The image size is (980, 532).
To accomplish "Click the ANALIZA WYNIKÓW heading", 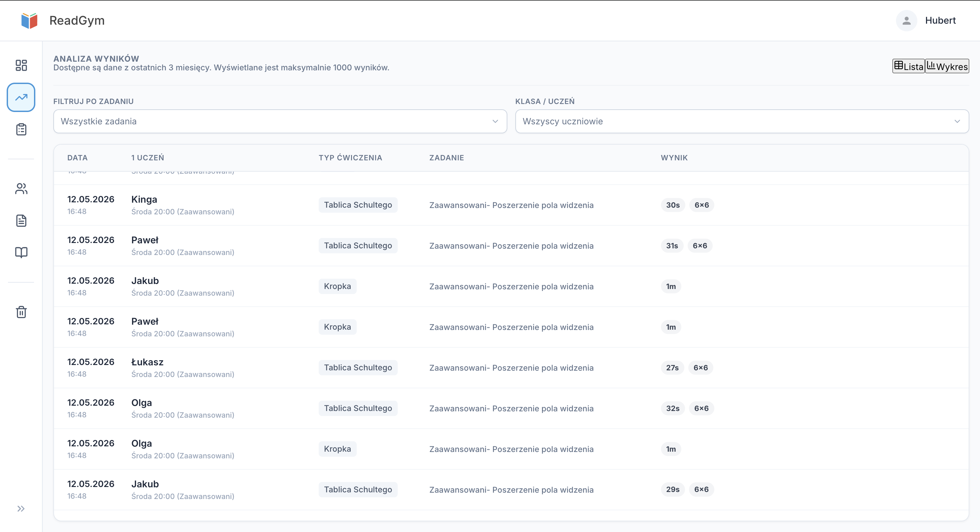I will (x=96, y=59).
